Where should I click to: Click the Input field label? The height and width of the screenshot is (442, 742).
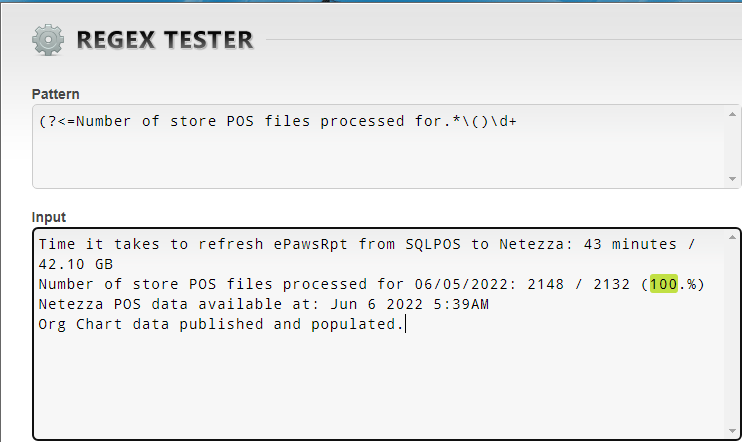tap(48, 216)
